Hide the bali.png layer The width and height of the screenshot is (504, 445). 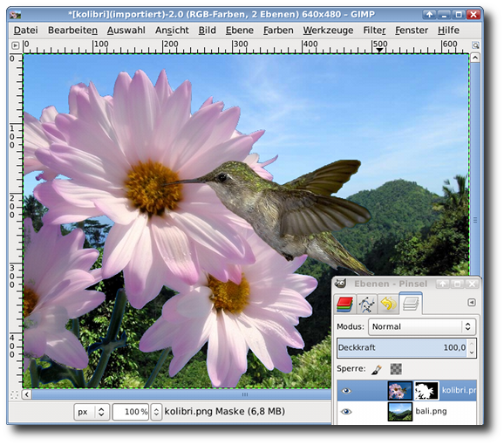click(346, 411)
